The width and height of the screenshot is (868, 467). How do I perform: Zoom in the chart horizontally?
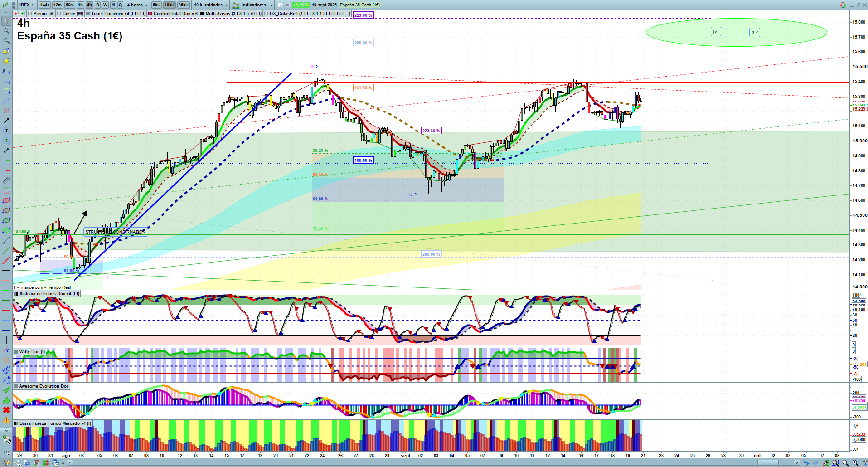[x=855, y=463]
